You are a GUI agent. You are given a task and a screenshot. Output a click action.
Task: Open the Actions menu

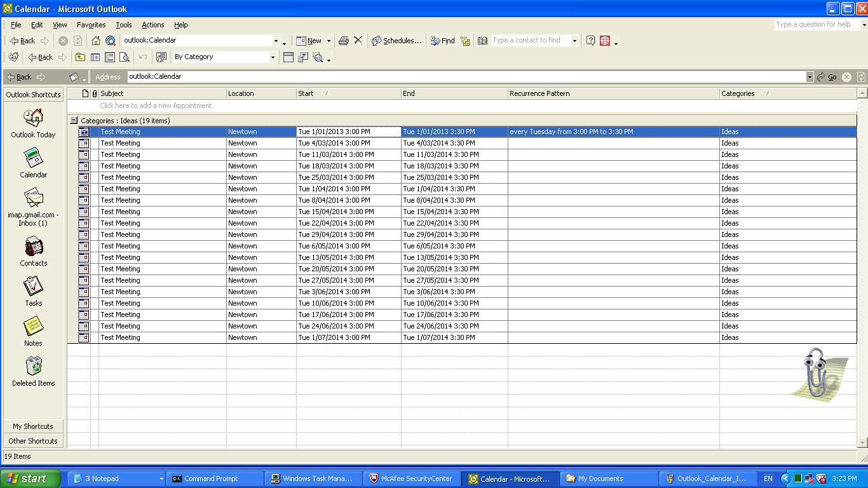click(x=153, y=25)
